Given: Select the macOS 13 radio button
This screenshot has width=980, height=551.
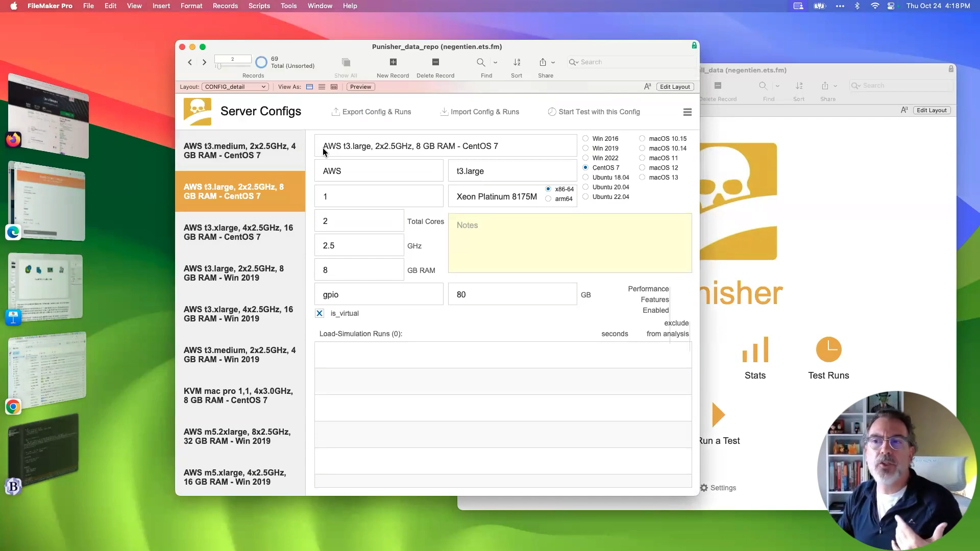Looking at the screenshot, I should (642, 177).
